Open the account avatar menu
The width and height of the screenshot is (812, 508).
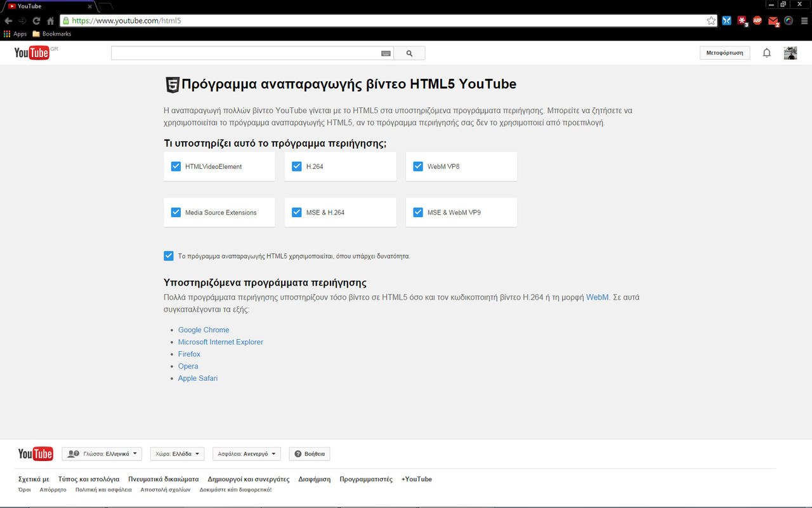pos(790,53)
